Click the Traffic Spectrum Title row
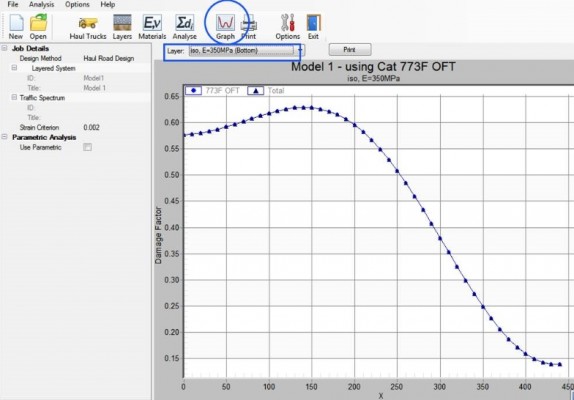Image resolution: width=574 pixels, height=400 pixels. [x=76, y=117]
